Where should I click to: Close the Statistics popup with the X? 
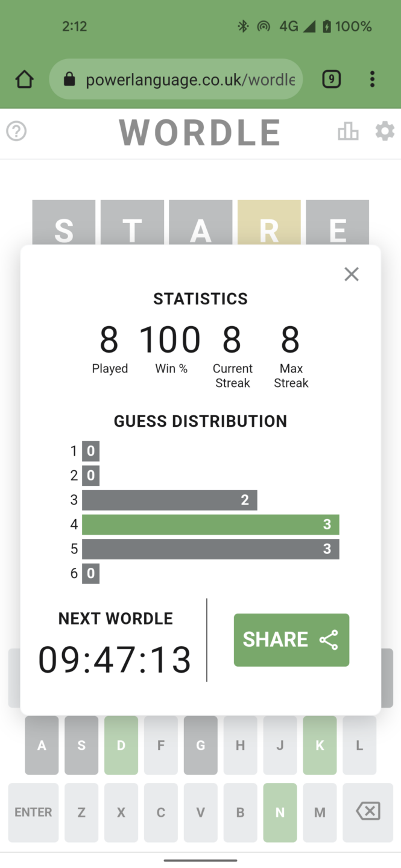352,274
